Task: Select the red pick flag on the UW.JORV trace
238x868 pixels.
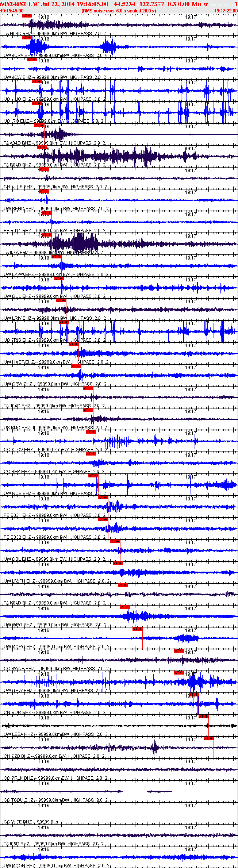Action: coord(27,38)
